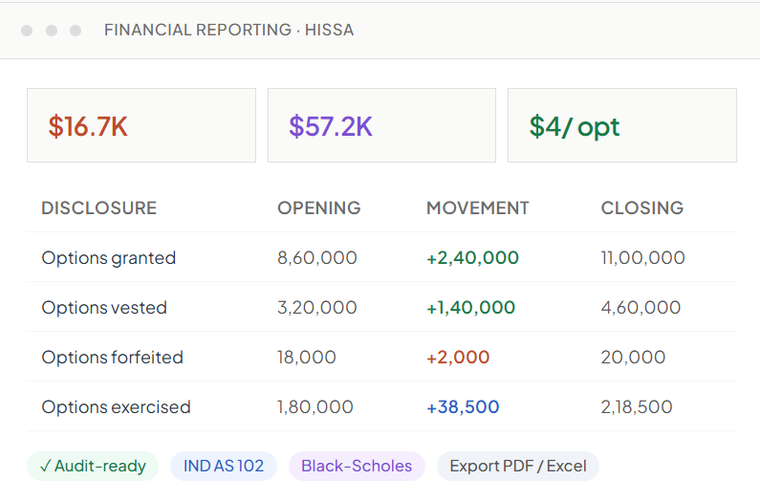Select movement value +1,40,000
This screenshot has height=502, width=760.
pyautogui.click(x=471, y=308)
